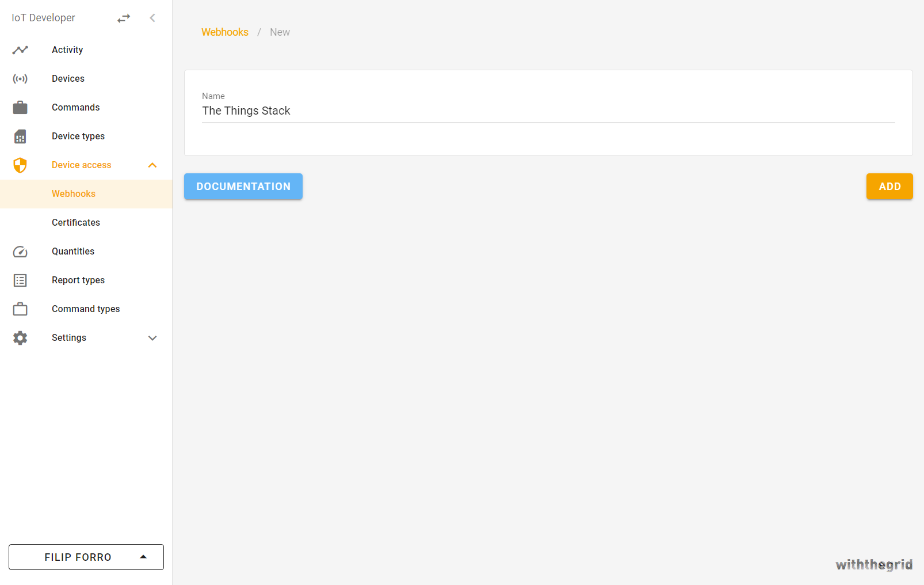
Task: Click the sidebar swap arrows icon
Action: [x=123, y=17]
